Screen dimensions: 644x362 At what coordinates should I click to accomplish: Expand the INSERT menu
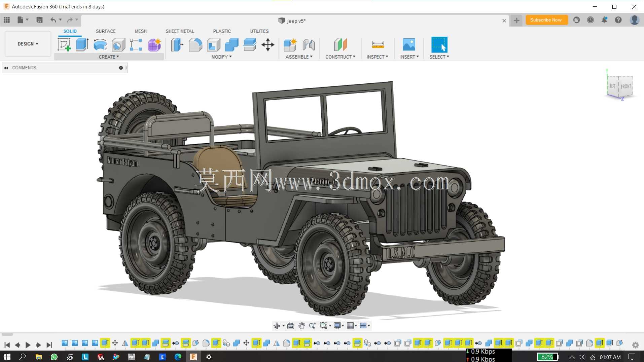coord(409,57)
